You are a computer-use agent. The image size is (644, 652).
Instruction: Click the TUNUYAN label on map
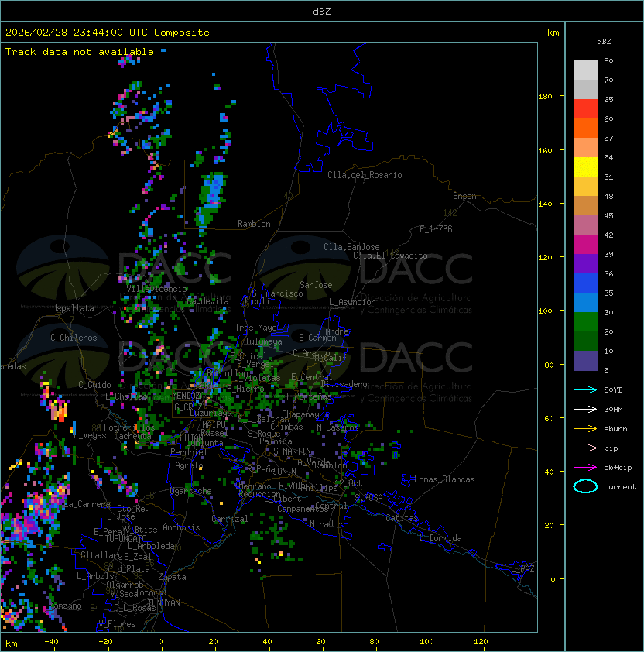[x=164, y=603]
